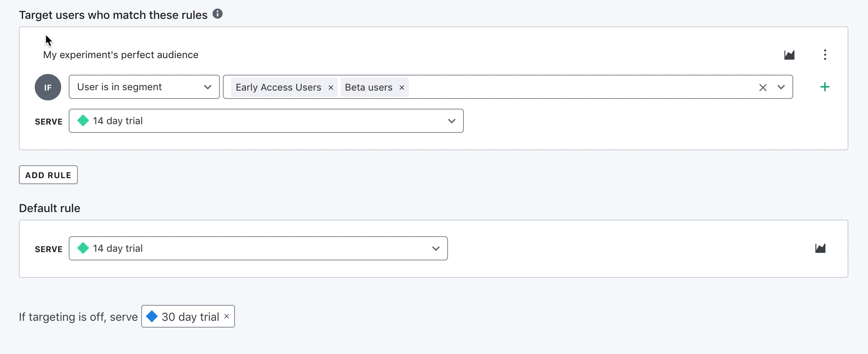This screenshot has width=868, height=354.
Task: Clear all segments with the X icon
Action: tap(762, 87)
